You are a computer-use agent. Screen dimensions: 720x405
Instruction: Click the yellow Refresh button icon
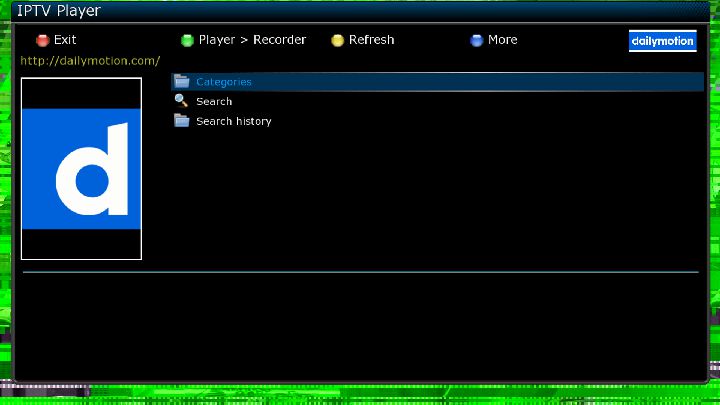338,40
